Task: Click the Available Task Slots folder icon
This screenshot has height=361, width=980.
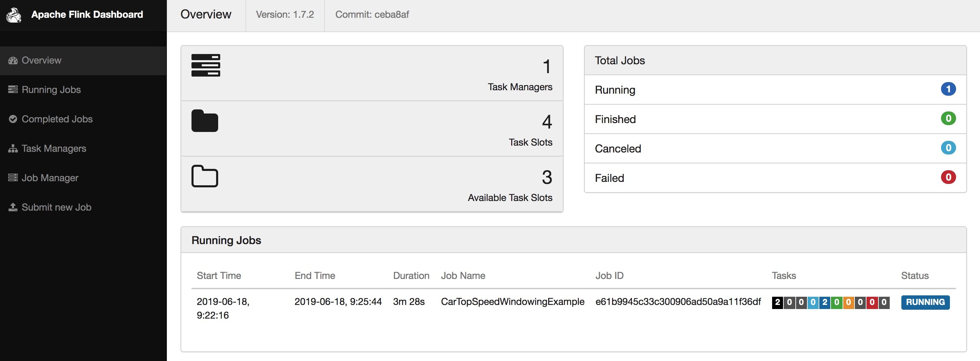Action: (204, 176)
